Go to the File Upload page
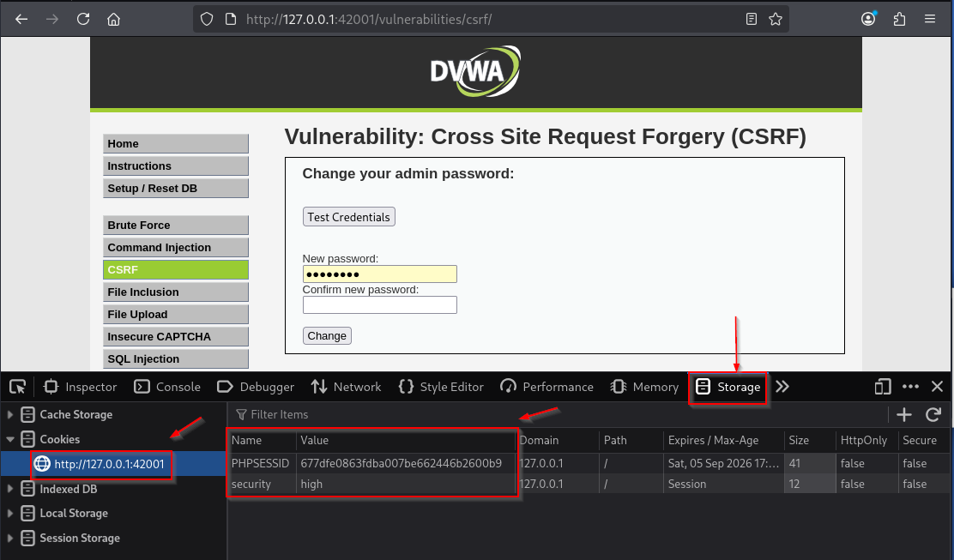This screenshot has height=560, width=954. point(176,315)
